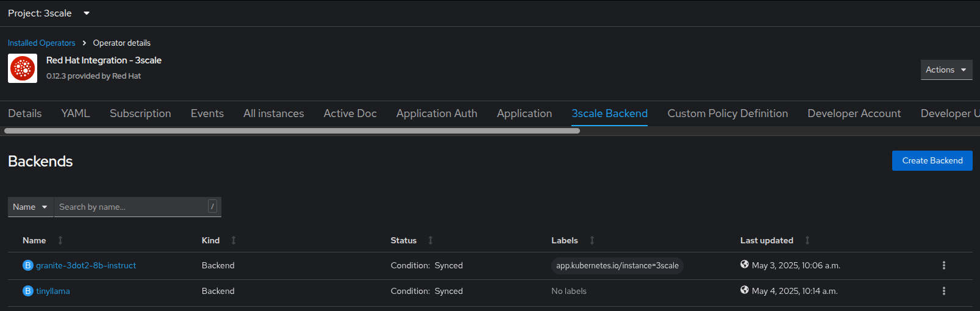Screen dimensions: 980x311
Task: Sort the table by Status column arrows
Action: [431, 240]
